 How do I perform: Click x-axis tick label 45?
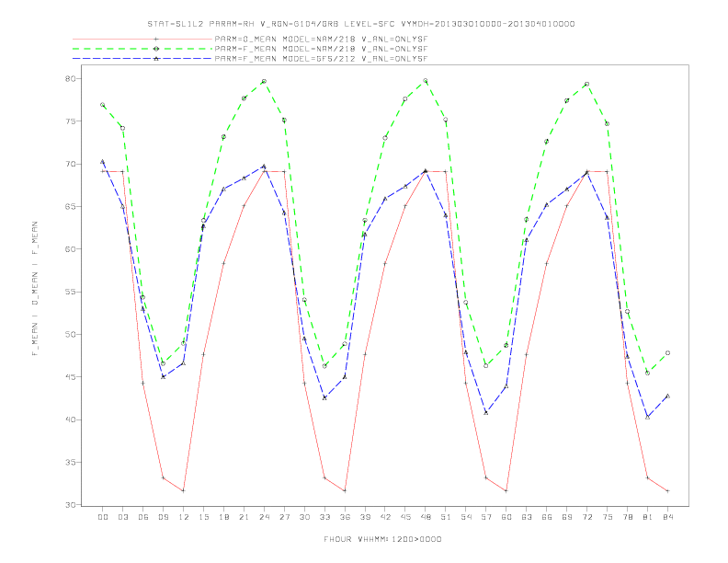tap(405, 517)
